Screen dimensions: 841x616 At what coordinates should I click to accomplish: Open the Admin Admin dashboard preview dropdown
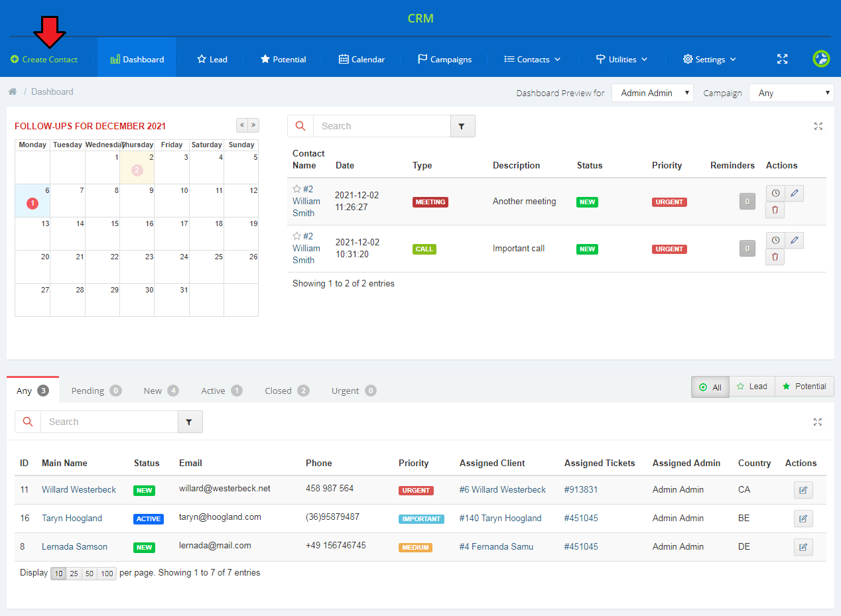652,93
